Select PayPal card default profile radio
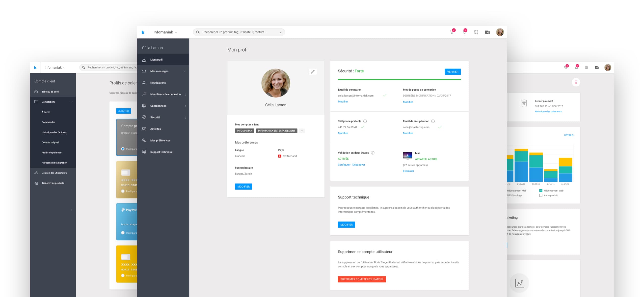 pos(123,233)
